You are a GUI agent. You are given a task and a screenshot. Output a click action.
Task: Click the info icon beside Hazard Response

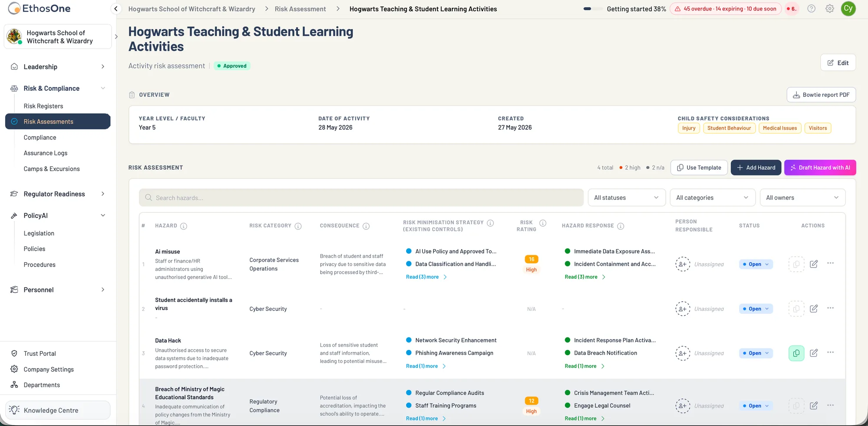click(621, 226)
